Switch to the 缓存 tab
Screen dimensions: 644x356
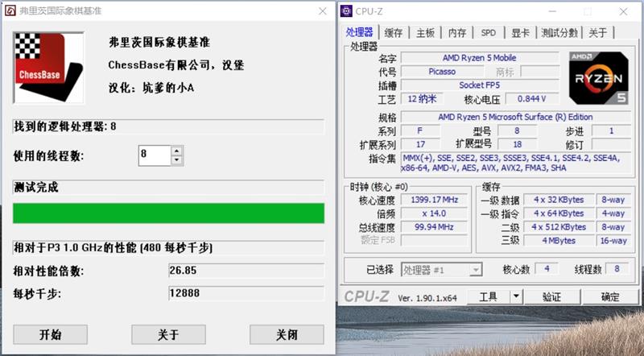(393, 33)
